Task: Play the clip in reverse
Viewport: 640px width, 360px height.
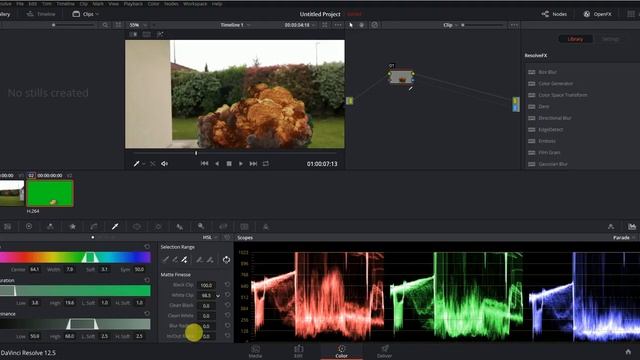Action: coord(217,164)
